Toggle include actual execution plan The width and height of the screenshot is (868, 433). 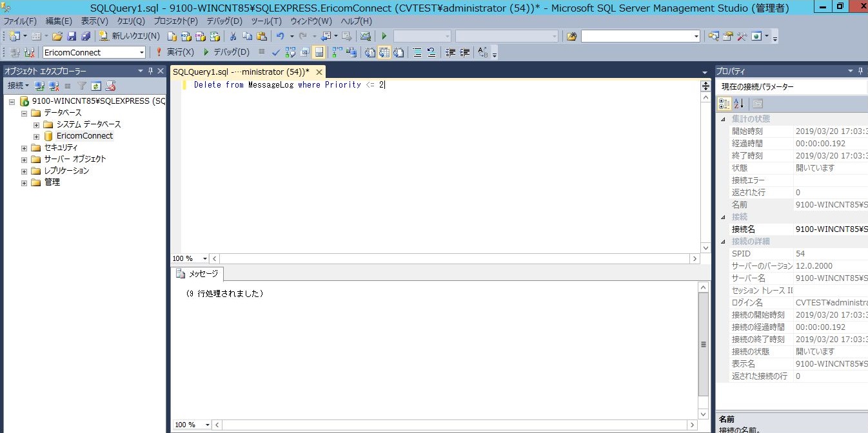coord(337,52)
